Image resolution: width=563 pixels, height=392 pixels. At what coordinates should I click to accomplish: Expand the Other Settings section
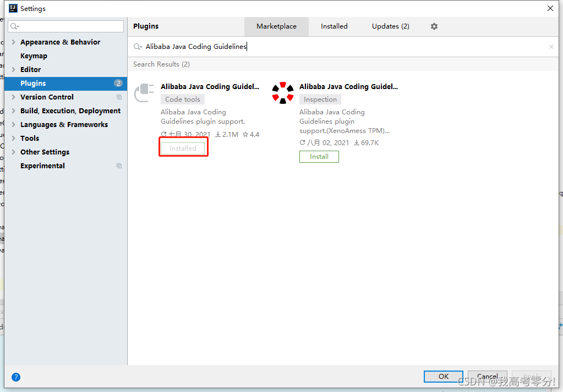pos(13,152)
